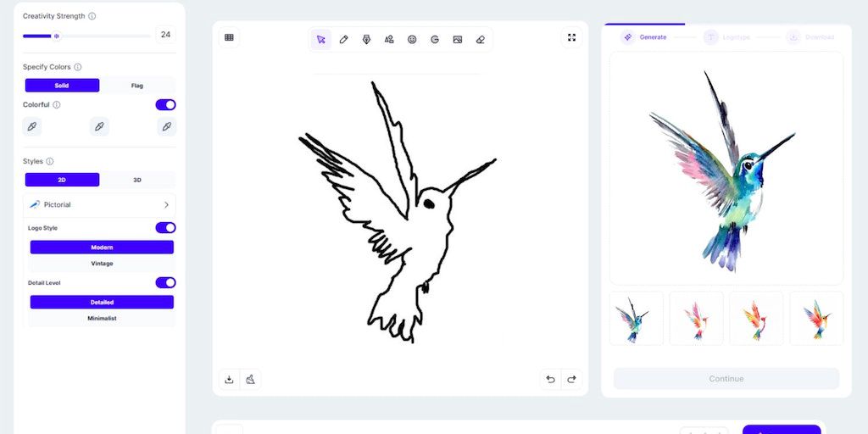Select the pen nib tool

point(366,39)
